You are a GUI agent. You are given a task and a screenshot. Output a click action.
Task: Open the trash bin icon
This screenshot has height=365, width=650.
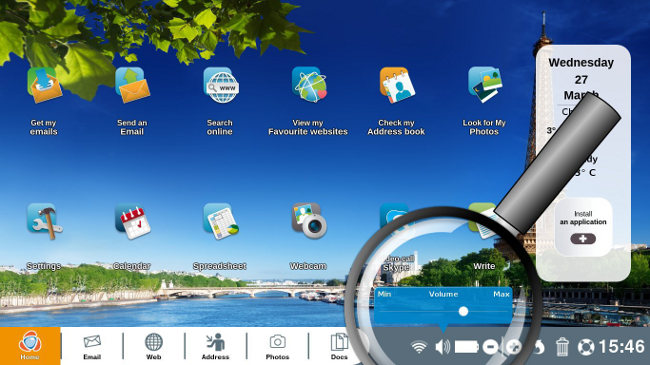[x=562, y=347]
